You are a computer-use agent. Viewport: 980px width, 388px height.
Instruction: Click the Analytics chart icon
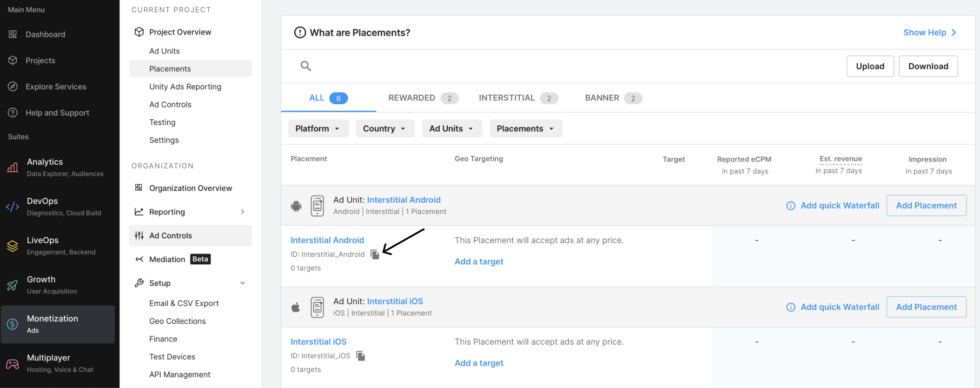point(12,168)
